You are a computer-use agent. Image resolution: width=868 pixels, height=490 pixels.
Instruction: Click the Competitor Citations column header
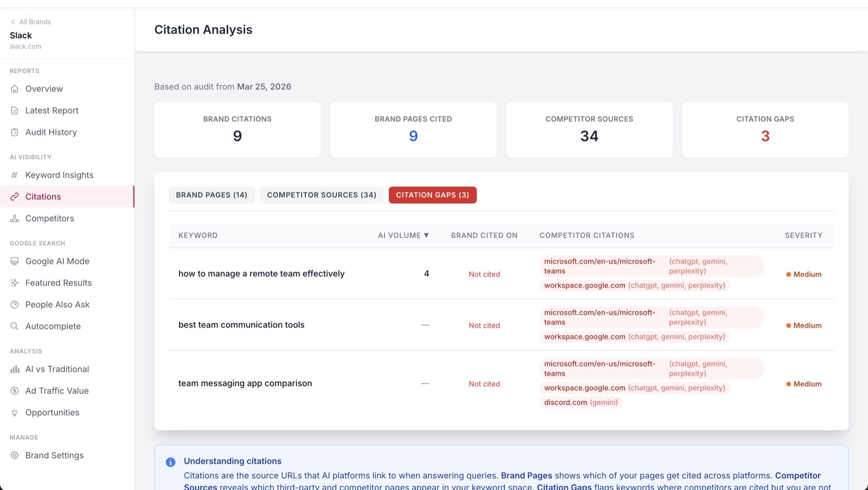pyautogui.click(x=587, y=235)
